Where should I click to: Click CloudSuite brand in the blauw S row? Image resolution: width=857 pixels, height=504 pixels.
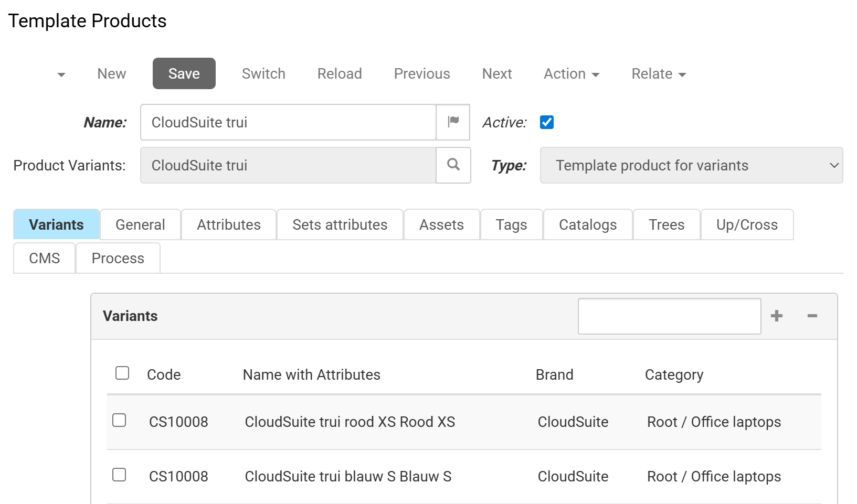[x=573, y=476]
